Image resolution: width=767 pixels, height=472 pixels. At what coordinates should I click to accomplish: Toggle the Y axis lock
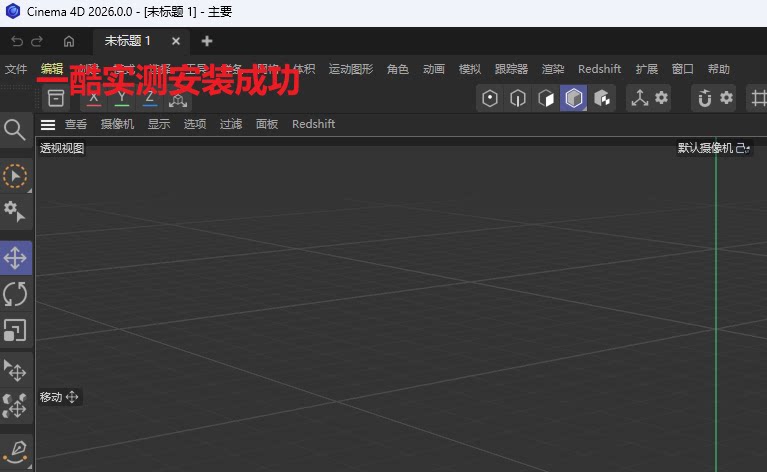click(x=122, y=99)
